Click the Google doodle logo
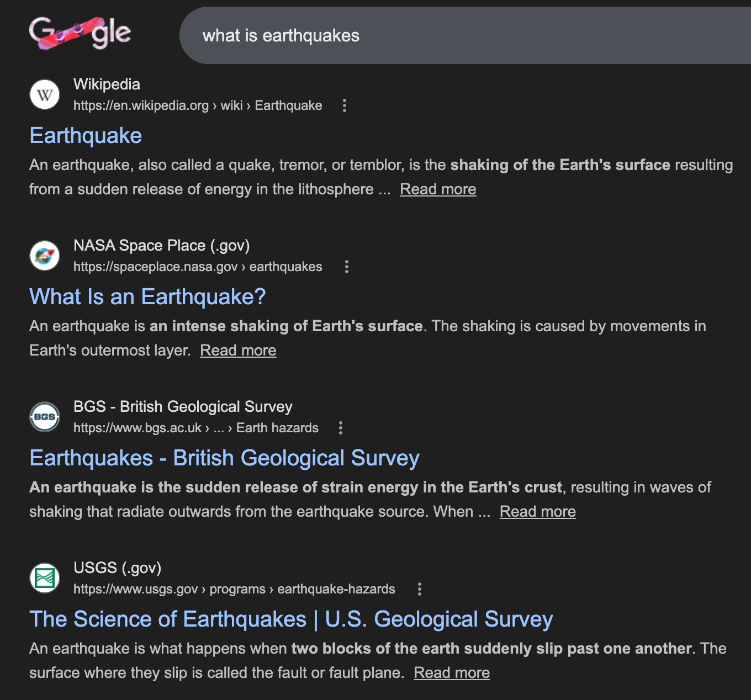751x700 pixels. pyautogui.click(x=80, y=33)
